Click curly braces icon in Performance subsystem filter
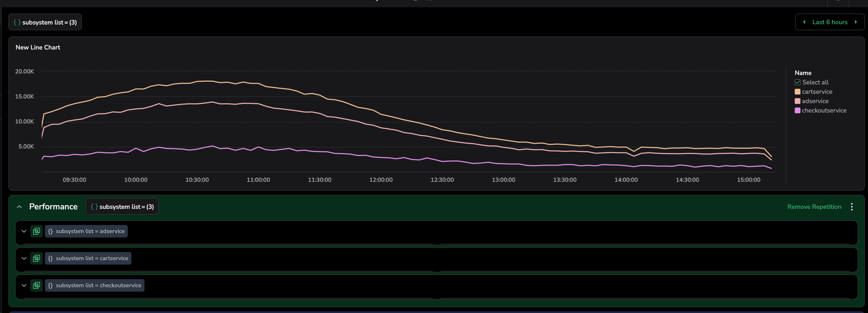The image size is (868, 313). [x=94, y=207]
